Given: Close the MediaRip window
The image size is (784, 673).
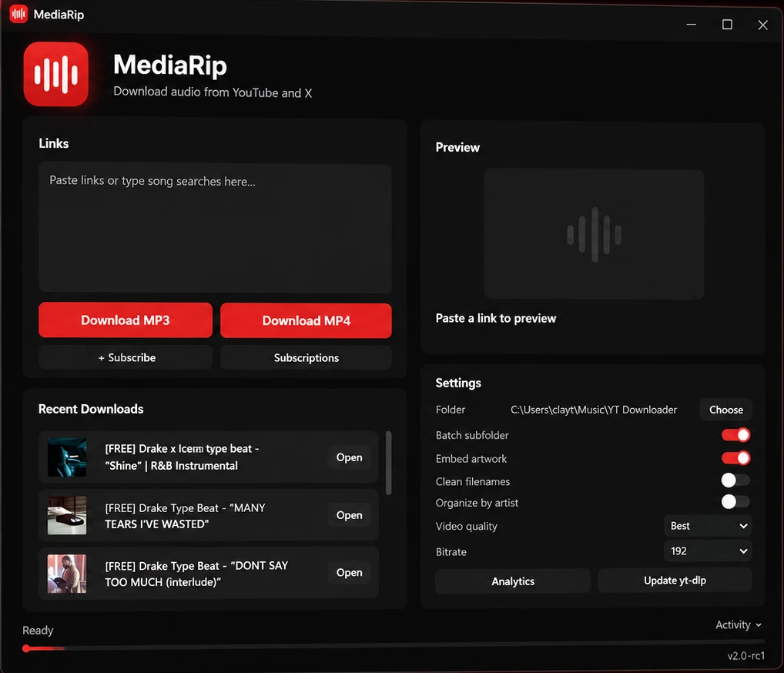Looking at the screenshot, I should (x=762, y=25).
